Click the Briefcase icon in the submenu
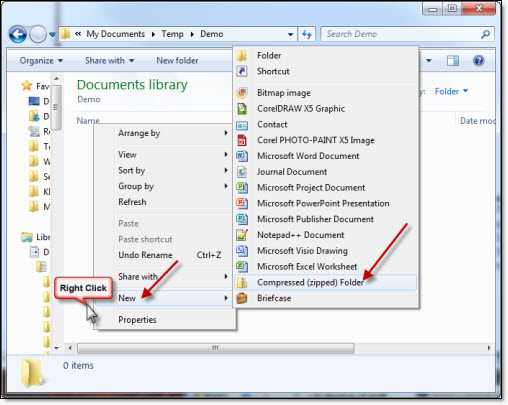 point(242,298)
